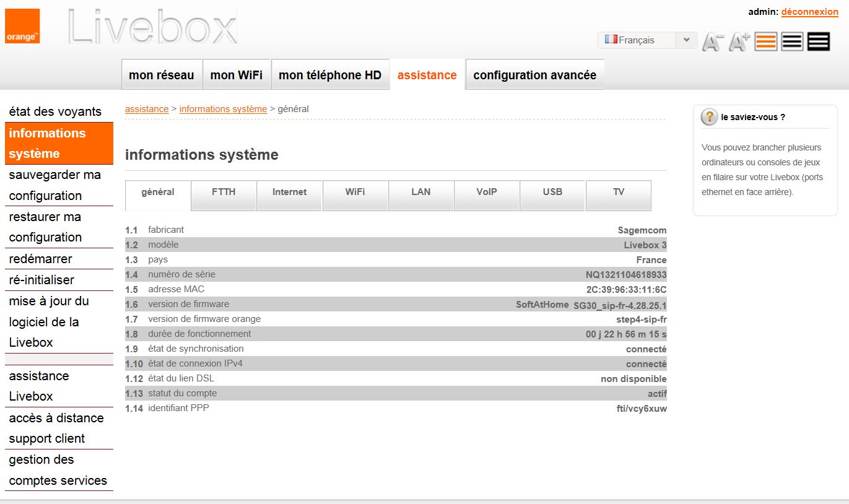Image resolution: width=849 pixels, height=504 pixels.
Task: Click the état de synchronisation label
Action: [196, 349]
